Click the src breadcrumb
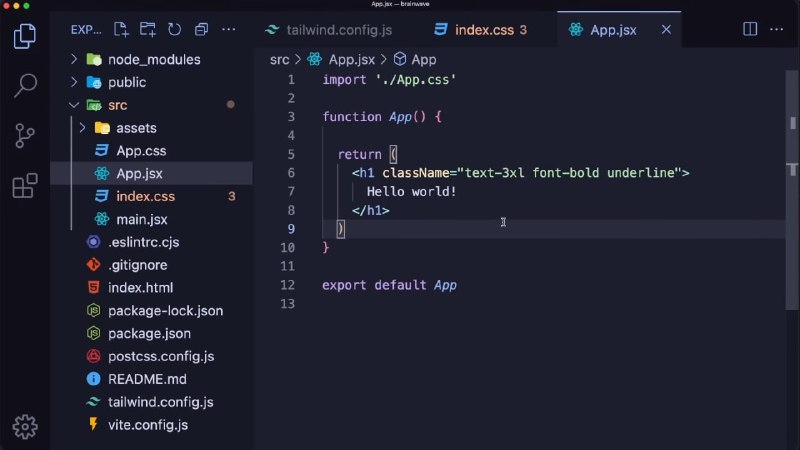This screenshot has width=800, height=450. coord(279,60)
